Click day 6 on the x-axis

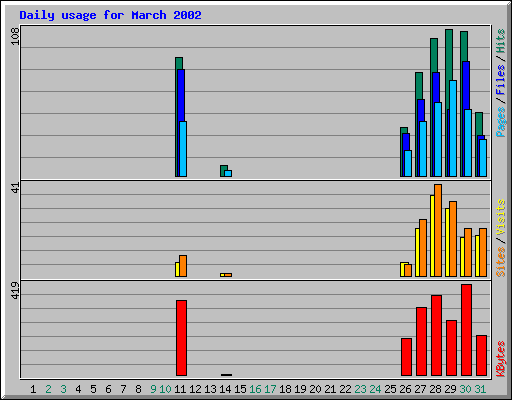pyautogui.click(x=108, y=389)
